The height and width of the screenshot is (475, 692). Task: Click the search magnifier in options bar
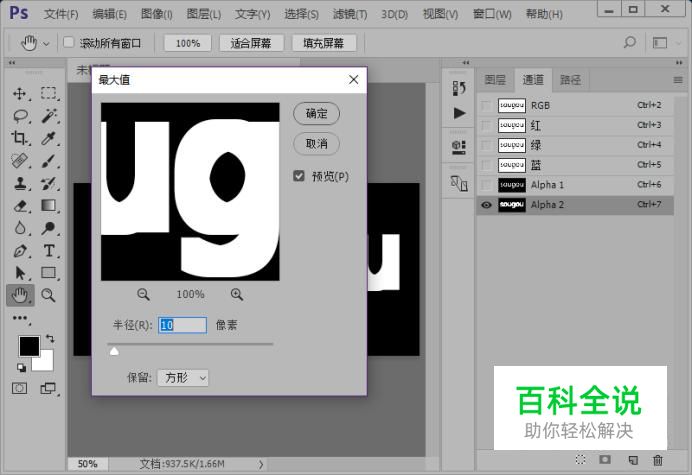[x=630, y=42]
